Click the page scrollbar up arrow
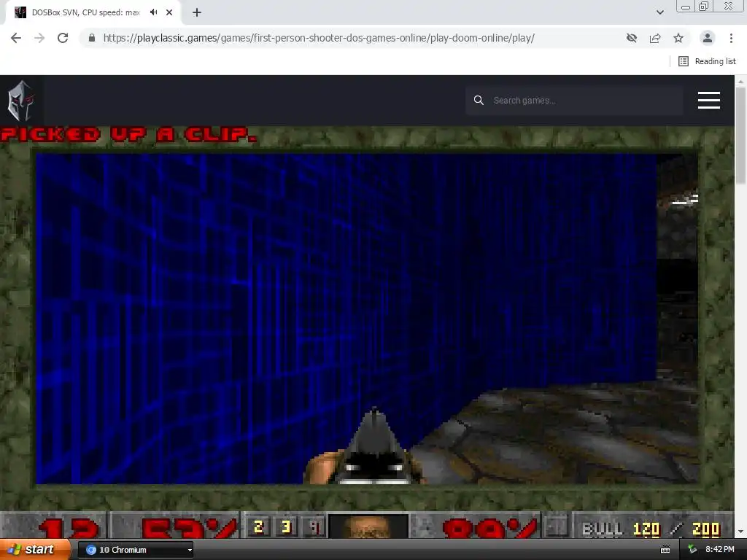747x560 pixels. point(740,82)
